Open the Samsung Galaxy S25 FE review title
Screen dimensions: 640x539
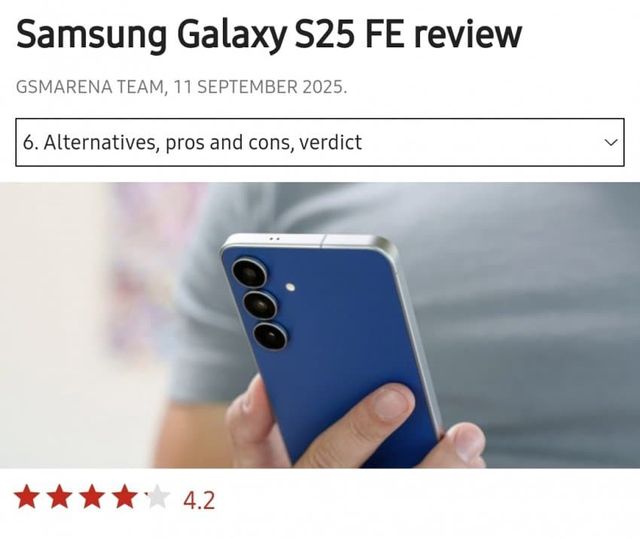269,34
